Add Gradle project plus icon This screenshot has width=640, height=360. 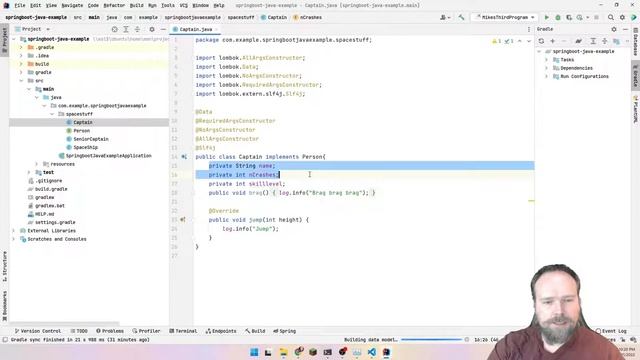(552, 41)
